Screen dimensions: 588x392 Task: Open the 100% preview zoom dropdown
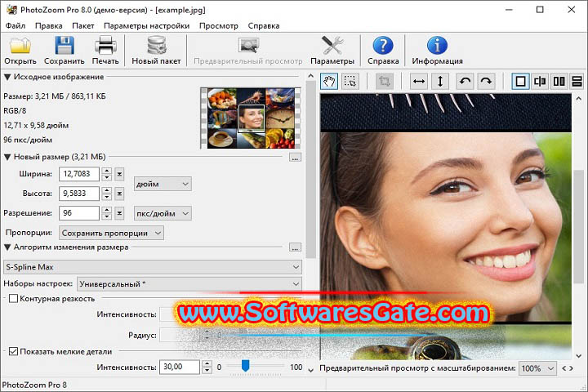(x=537, y=368)
